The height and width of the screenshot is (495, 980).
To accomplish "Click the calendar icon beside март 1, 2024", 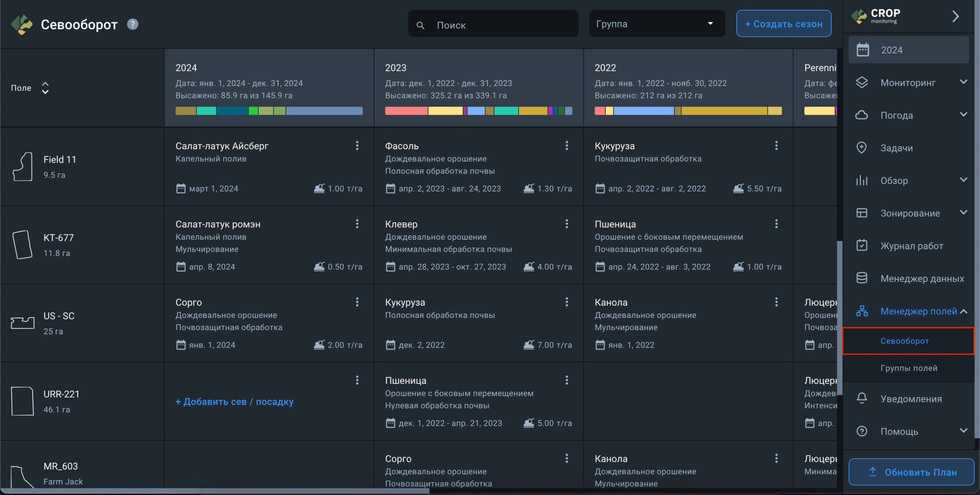I will pos(181,189).
